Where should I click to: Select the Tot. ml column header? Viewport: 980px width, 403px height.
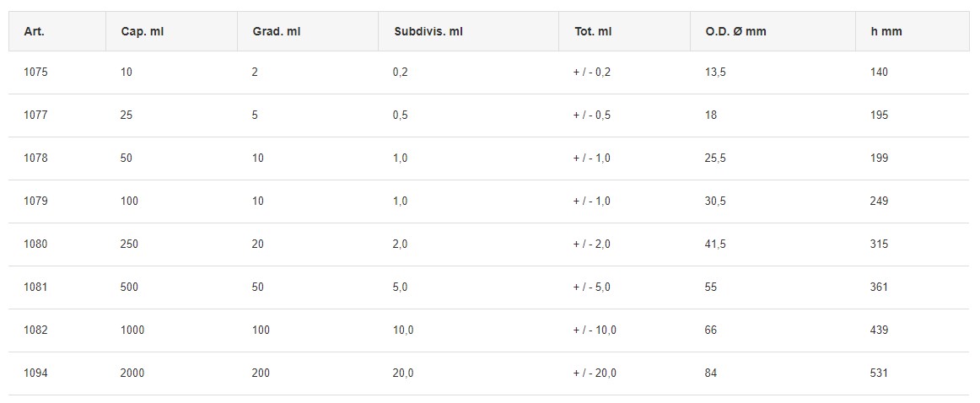tap(593, 32)
